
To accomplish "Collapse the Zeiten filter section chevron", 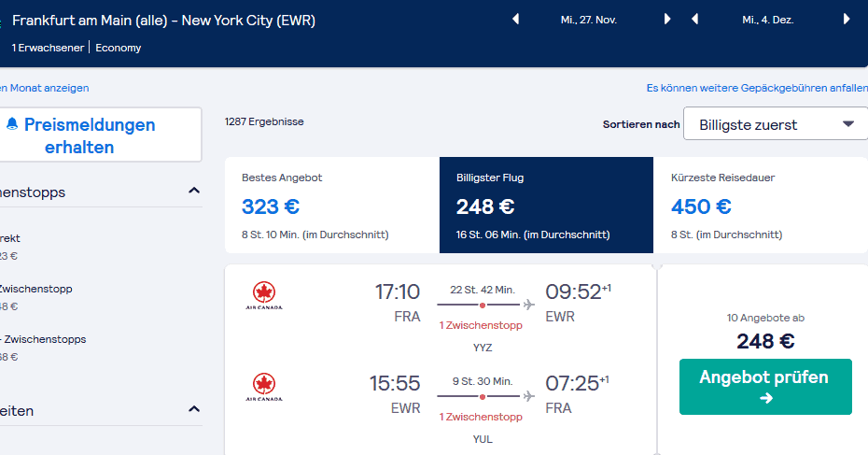I will [194, 409].
